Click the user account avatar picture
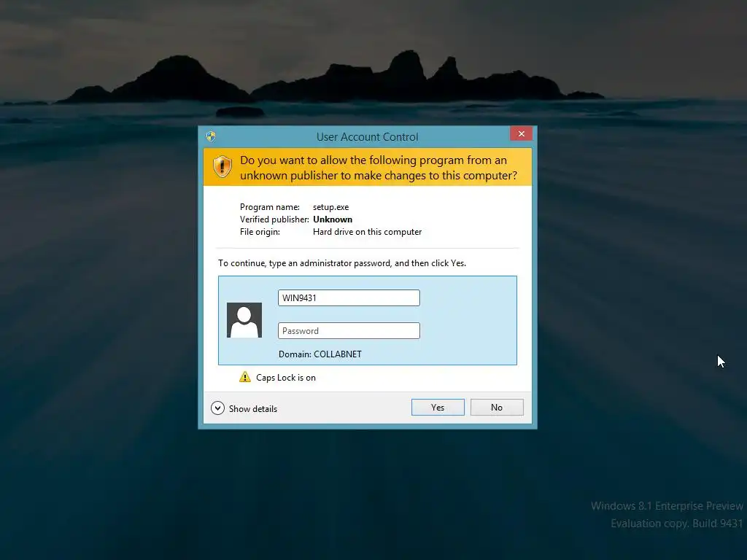This screenshot has height=560, width=747. click(x=244, y=320)
